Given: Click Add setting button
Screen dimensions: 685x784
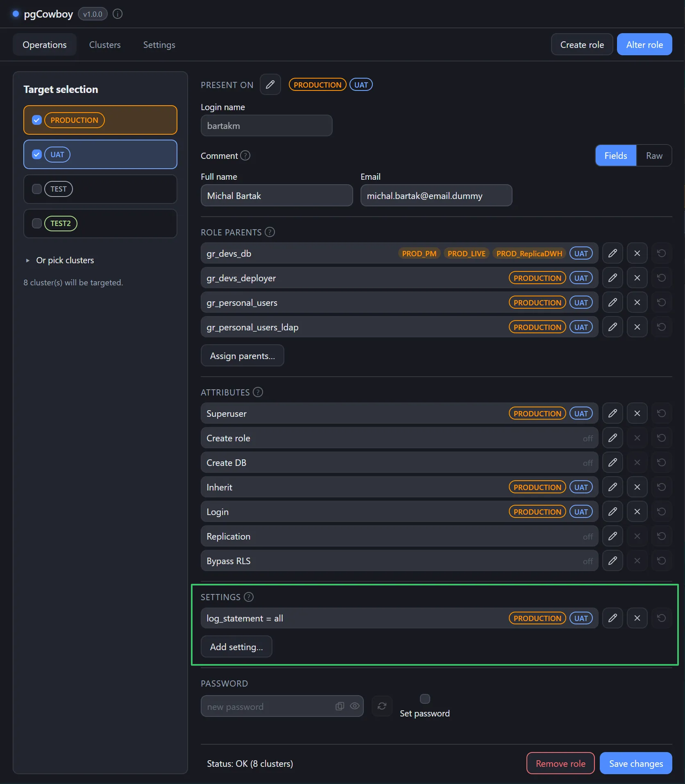Looking at the screenshot, I should tap(236, 647).
